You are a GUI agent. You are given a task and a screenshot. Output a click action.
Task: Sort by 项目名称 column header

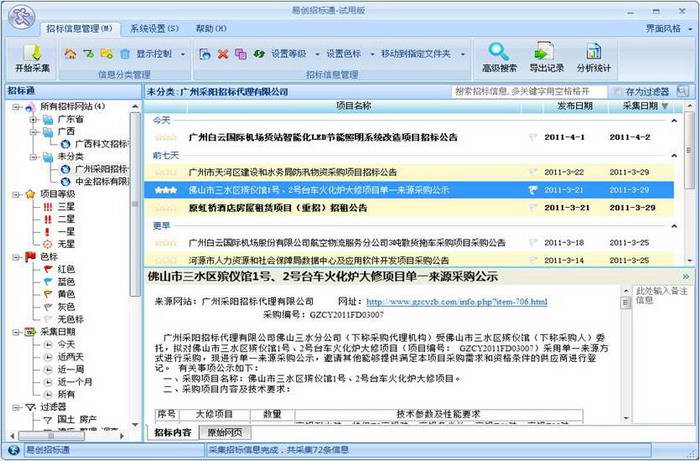pyautogui.click(x=354, y=106)
